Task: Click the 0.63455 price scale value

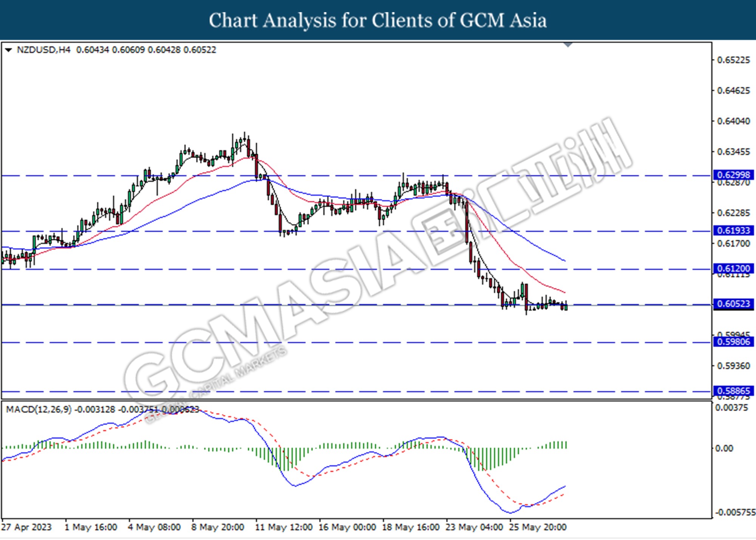Action: [733, 152]
